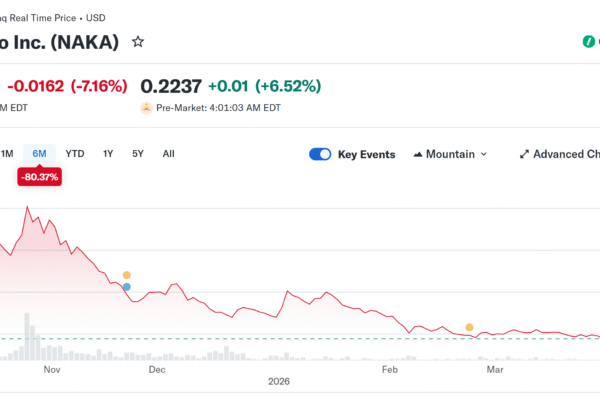Click the 2026 year axis label
Screen dimensions: 600x400
[x=279, y=381]
